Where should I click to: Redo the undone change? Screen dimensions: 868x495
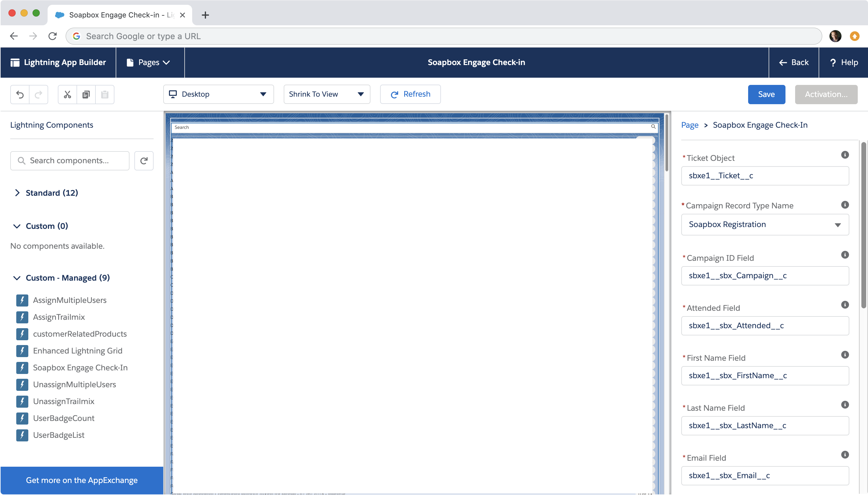click(x=39, y=94)
